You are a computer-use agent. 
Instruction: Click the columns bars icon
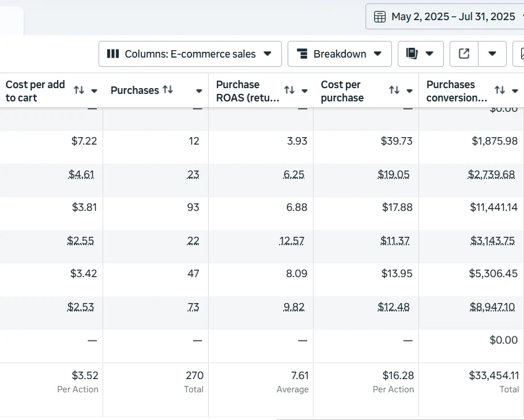coord(113,54)
